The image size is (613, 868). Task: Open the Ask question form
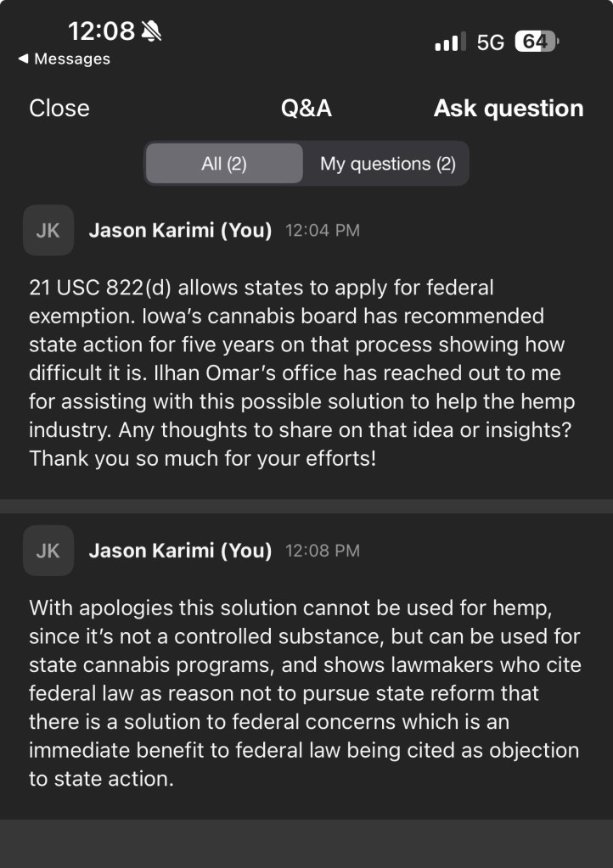(x=509, y=109)
